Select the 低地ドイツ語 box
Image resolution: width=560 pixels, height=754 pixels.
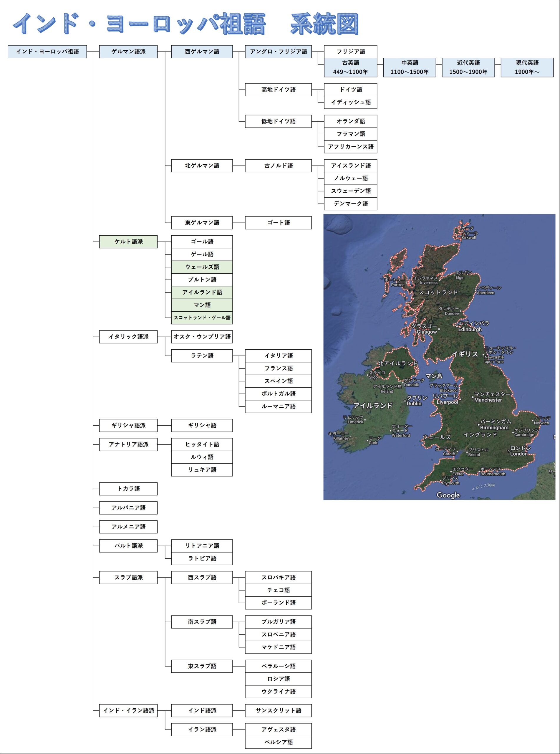[x=278, y=121]
